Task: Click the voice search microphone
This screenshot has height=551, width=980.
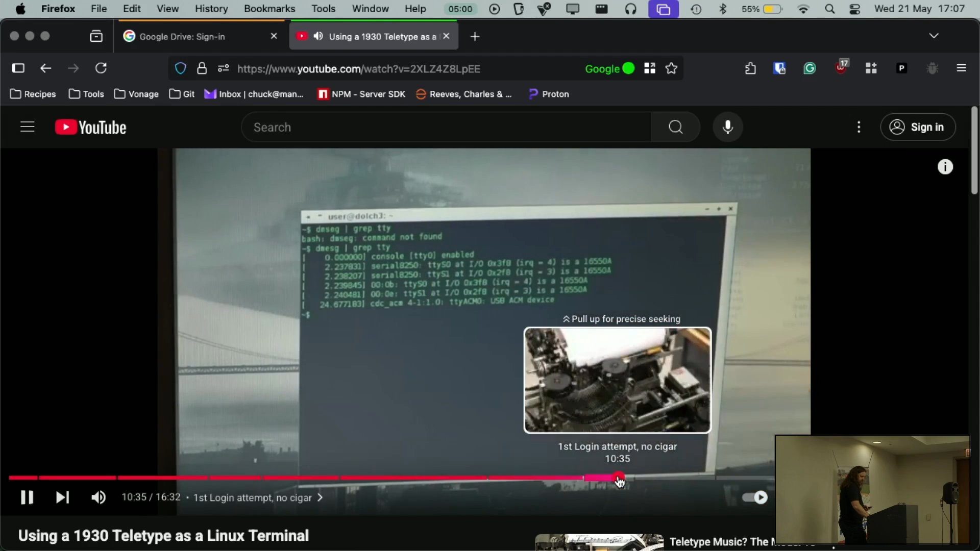Action: 727,127
